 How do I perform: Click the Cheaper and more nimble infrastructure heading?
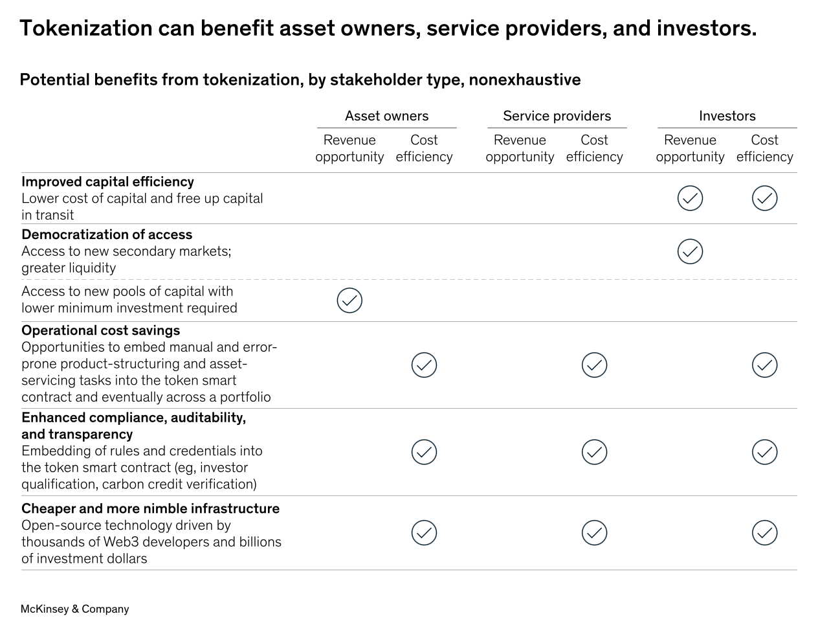[x=150, y=508]
